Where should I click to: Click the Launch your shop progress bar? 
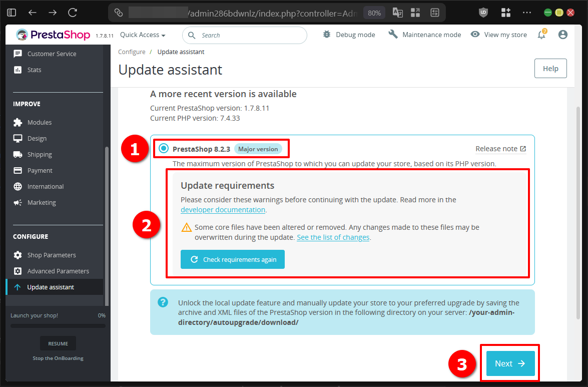58,325
